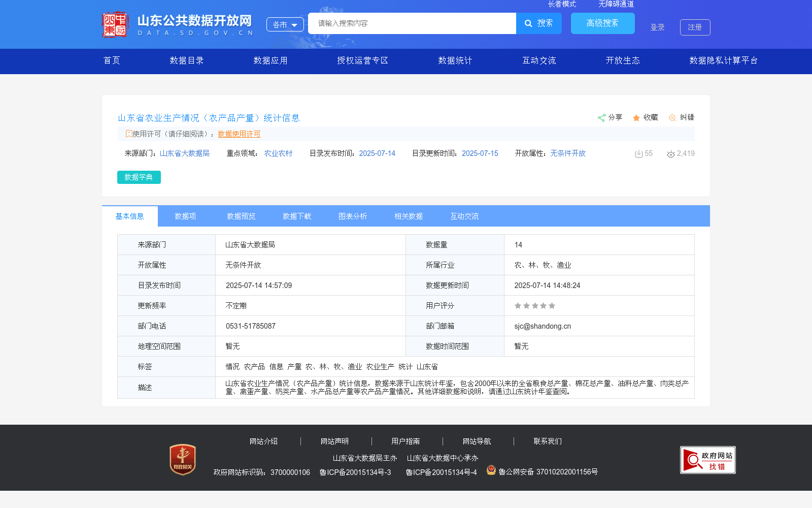Switch to the 图表分析 tab
Viewport: 812px width, 508px height.
click(x=353, y=216)
